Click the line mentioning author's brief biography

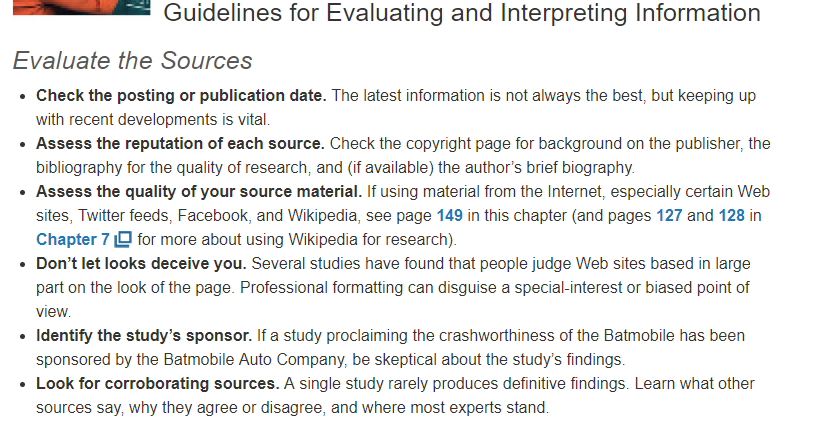pos(335,167)
